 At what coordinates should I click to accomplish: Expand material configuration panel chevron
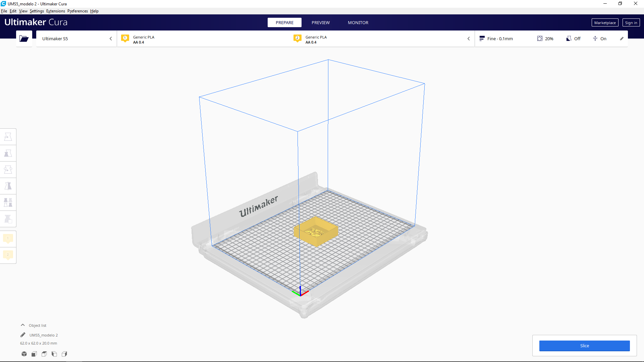coord(469,39)
